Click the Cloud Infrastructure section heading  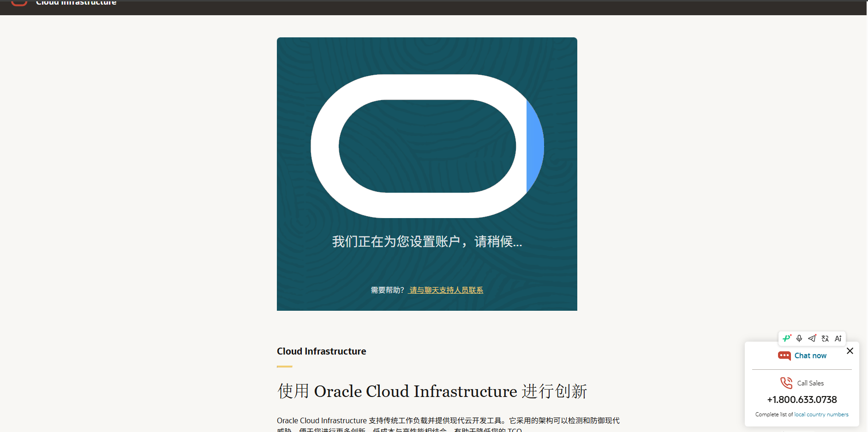tap(322, 351)
